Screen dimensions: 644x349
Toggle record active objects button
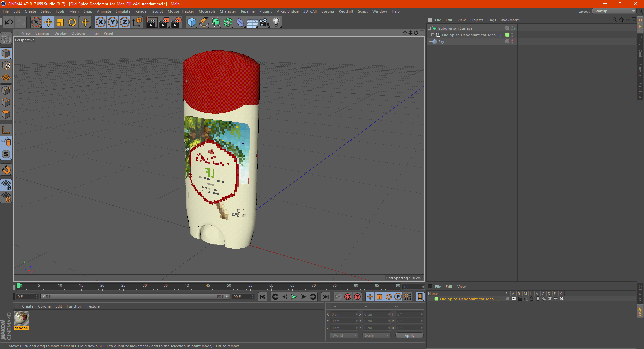(x=338, y=297)
